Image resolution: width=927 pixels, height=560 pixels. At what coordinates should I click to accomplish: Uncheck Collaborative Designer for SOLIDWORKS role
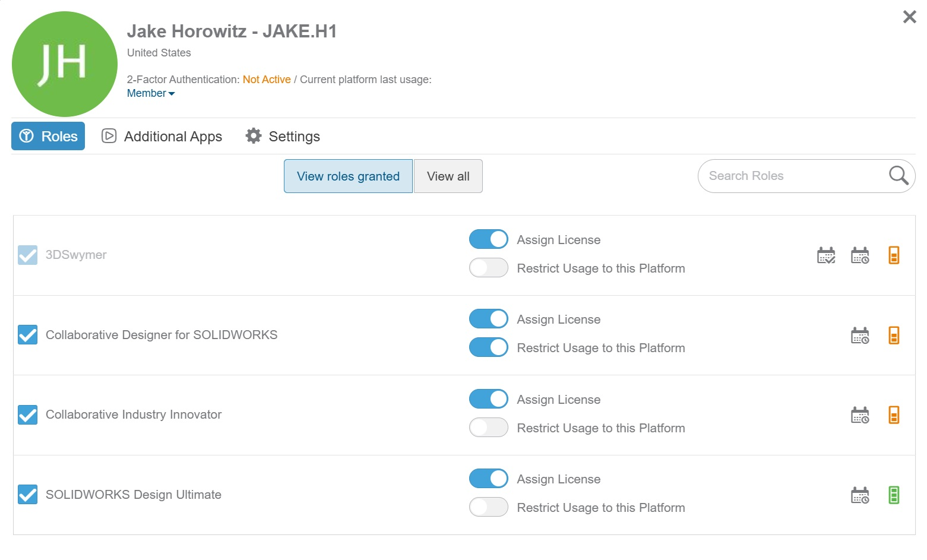(28, 335)
